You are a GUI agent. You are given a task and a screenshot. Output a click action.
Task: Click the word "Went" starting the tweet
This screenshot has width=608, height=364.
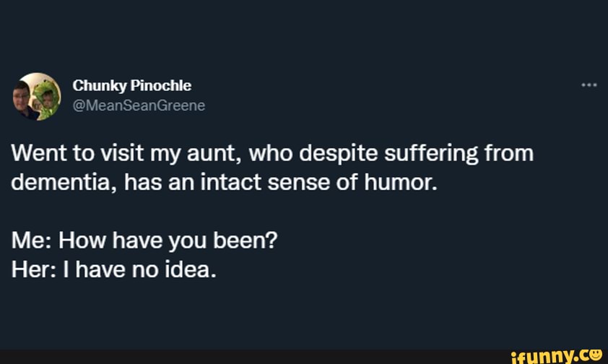click(x=36, y=154)
